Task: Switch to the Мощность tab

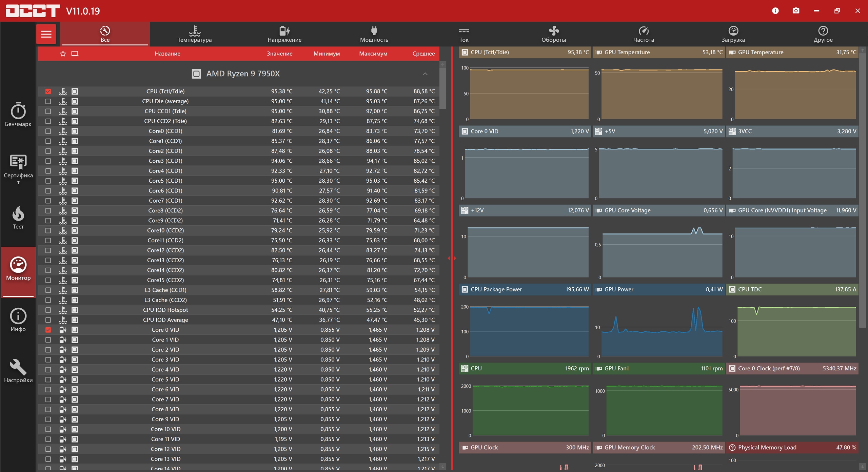Action: click(374, 34)
